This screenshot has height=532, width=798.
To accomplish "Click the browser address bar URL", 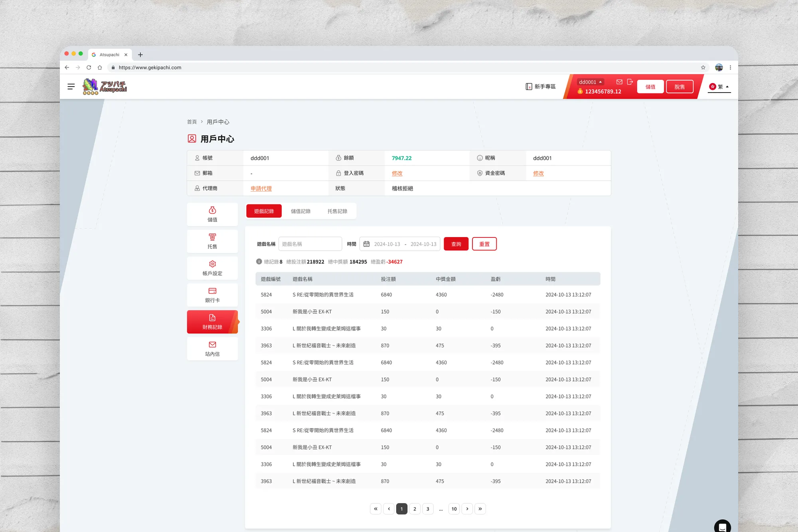I will point(150,67).
